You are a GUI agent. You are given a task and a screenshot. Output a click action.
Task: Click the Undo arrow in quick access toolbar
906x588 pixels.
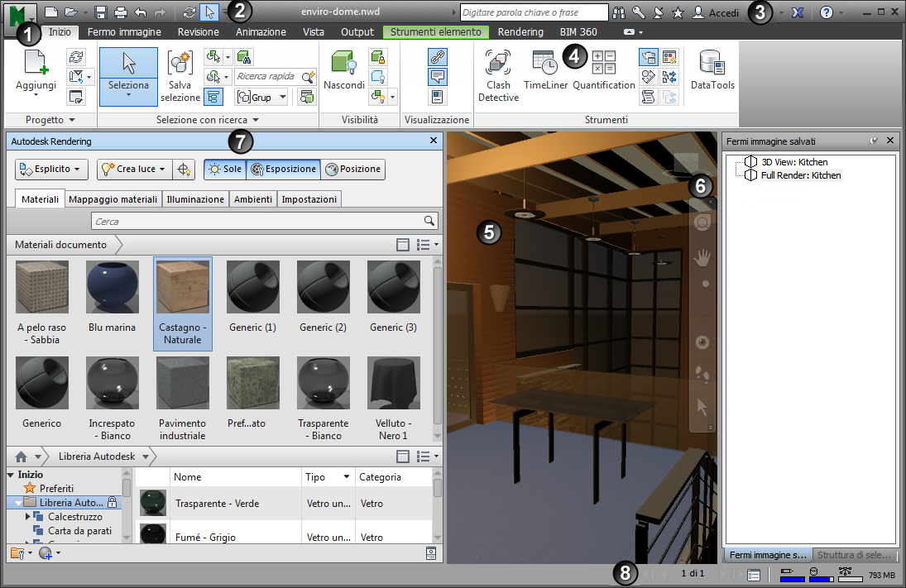coord(141,12)
